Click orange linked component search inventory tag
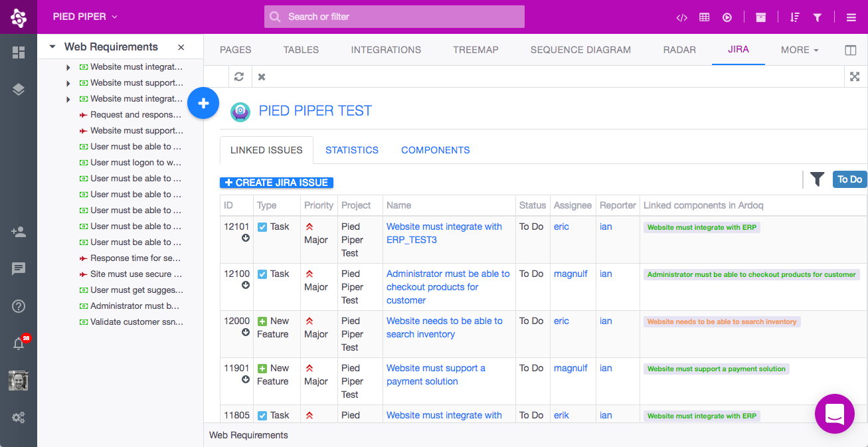868x447 pixels. 722,321
